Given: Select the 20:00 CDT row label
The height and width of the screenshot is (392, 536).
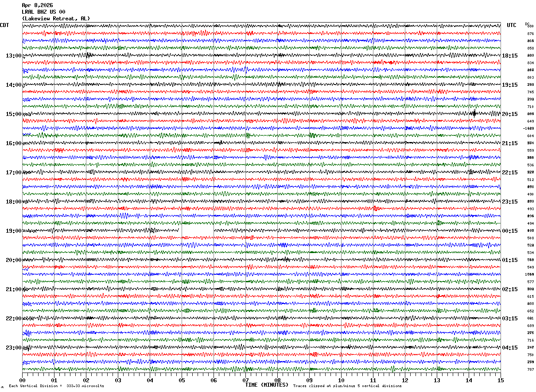Looking at the screenshot, I should click(13, 260).
